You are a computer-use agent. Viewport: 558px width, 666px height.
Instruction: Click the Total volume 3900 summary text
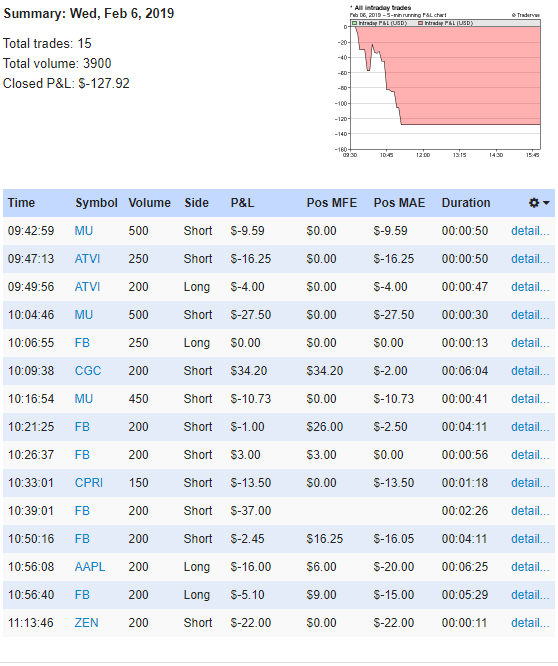coord(57,64)
